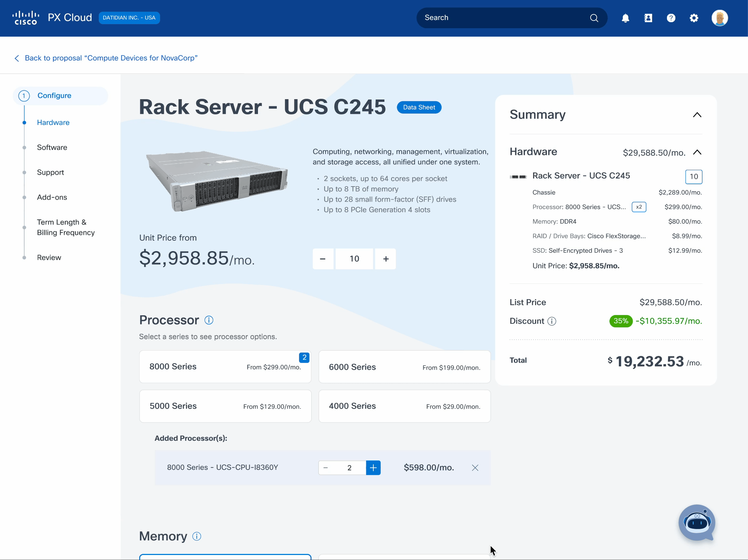Click the back chevron arrow icon
This screenshot has height=560, width=748.
pyautogui.click(x=16, y=58)
